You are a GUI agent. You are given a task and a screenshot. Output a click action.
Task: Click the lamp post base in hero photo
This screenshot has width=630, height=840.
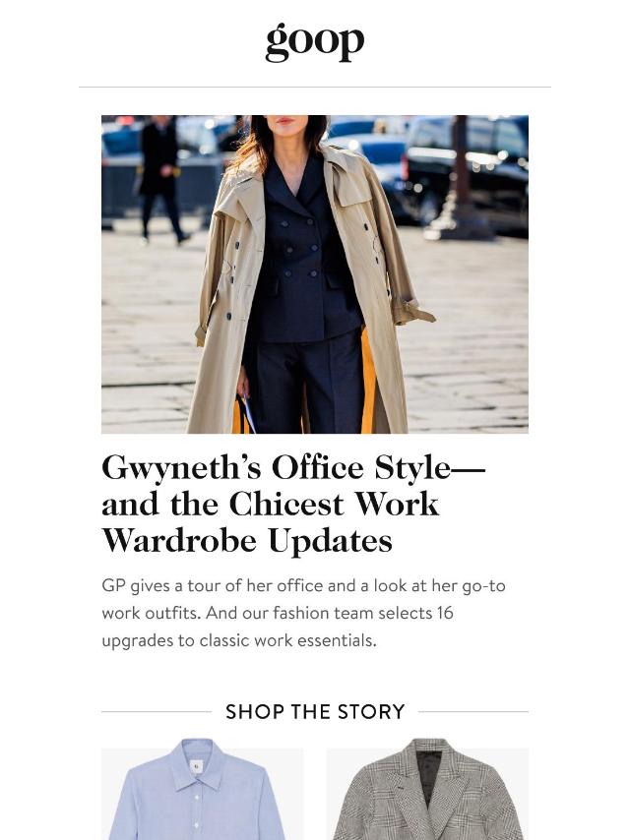(458, 224)
